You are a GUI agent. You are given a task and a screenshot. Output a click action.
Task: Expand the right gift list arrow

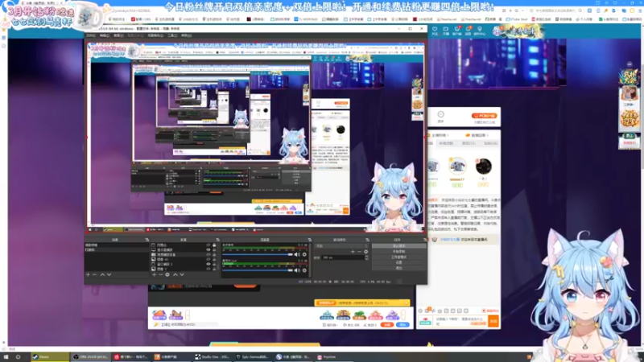[403, 315]
